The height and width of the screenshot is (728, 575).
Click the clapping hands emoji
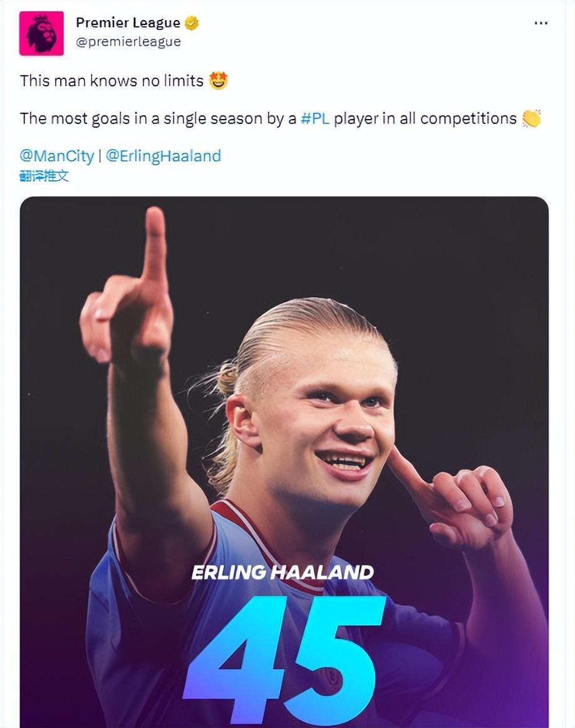[531, 118]
